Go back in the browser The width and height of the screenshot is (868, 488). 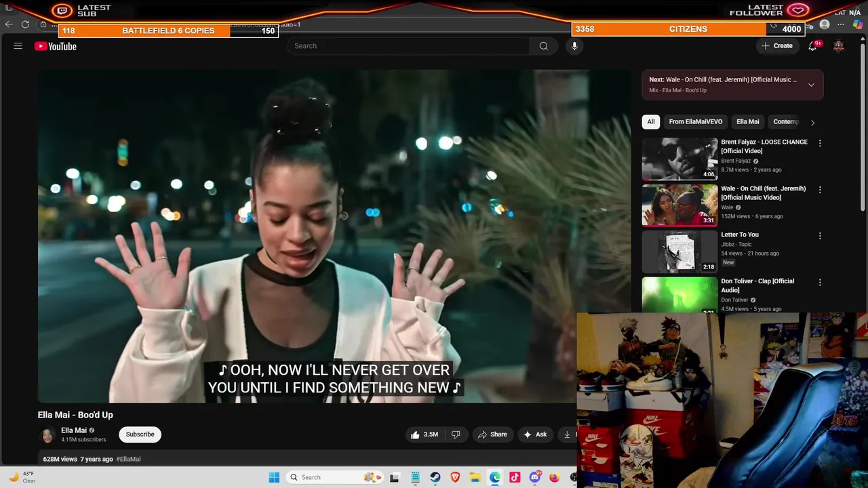coord(9,24)
